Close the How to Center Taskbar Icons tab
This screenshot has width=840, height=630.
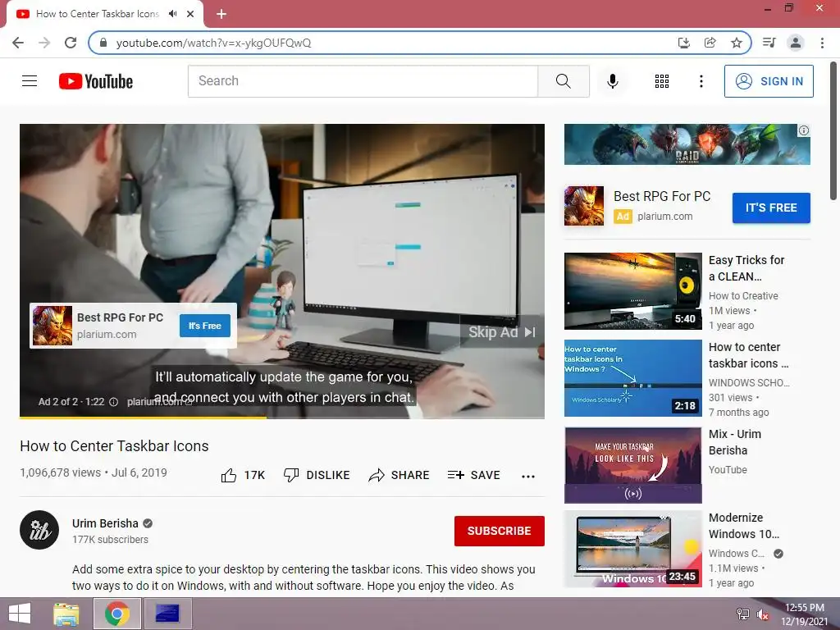click(190, 14)
